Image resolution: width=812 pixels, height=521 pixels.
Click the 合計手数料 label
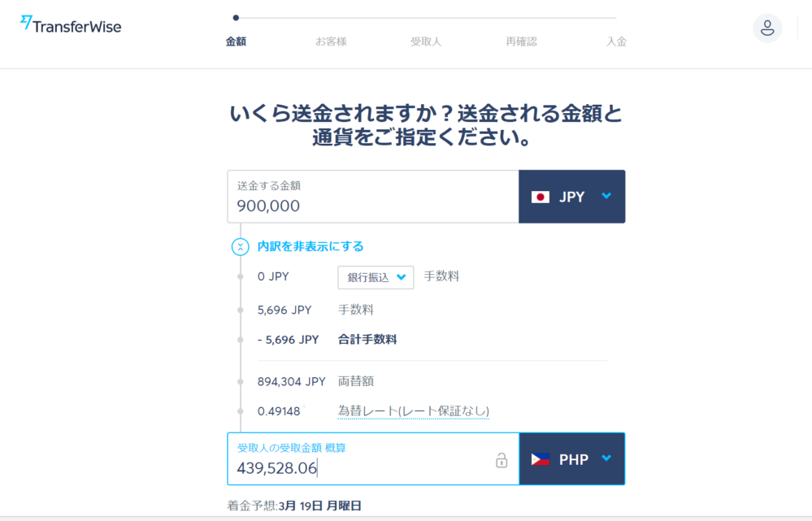[x=367, y=340]
